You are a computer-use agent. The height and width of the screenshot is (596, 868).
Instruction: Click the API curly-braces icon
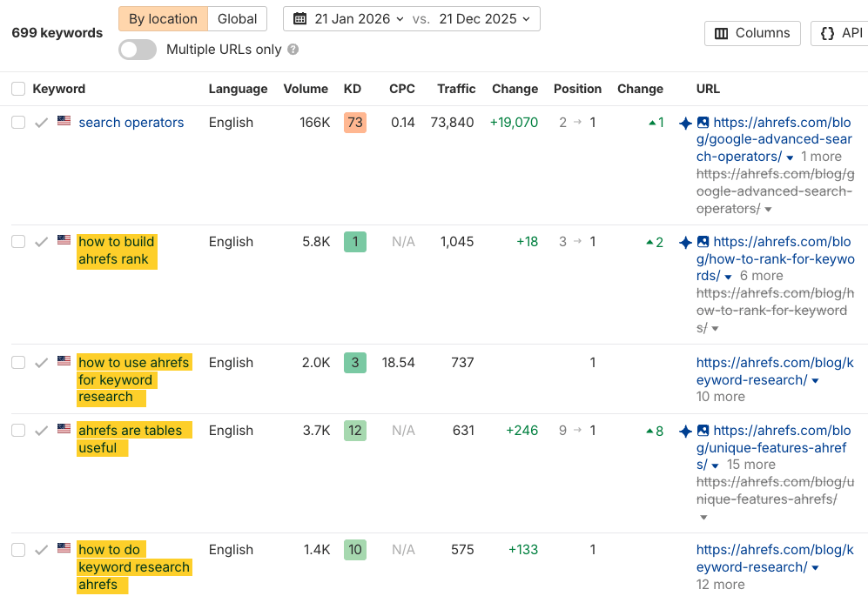click(828, 33)
